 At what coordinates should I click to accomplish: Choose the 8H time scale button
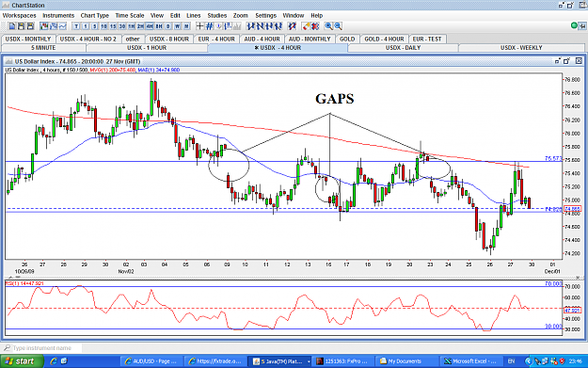coord(159,26)
